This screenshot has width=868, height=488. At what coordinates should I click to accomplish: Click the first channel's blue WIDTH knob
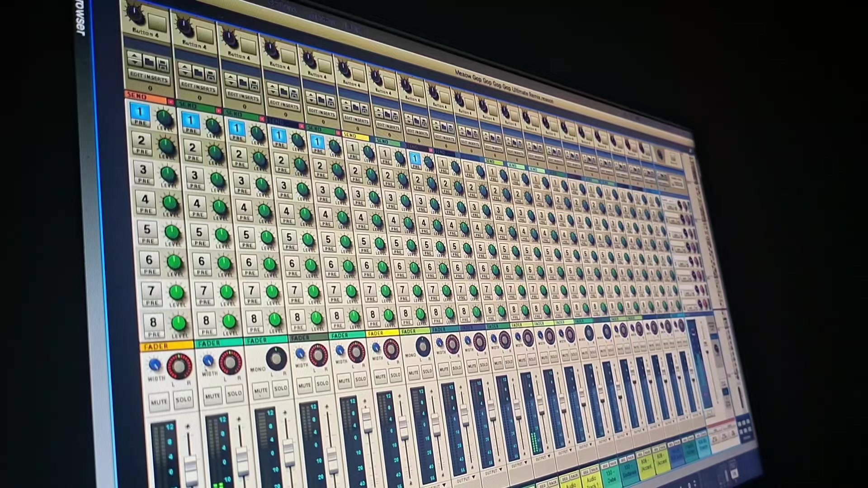pyautogui.click(x=155, y=365)
